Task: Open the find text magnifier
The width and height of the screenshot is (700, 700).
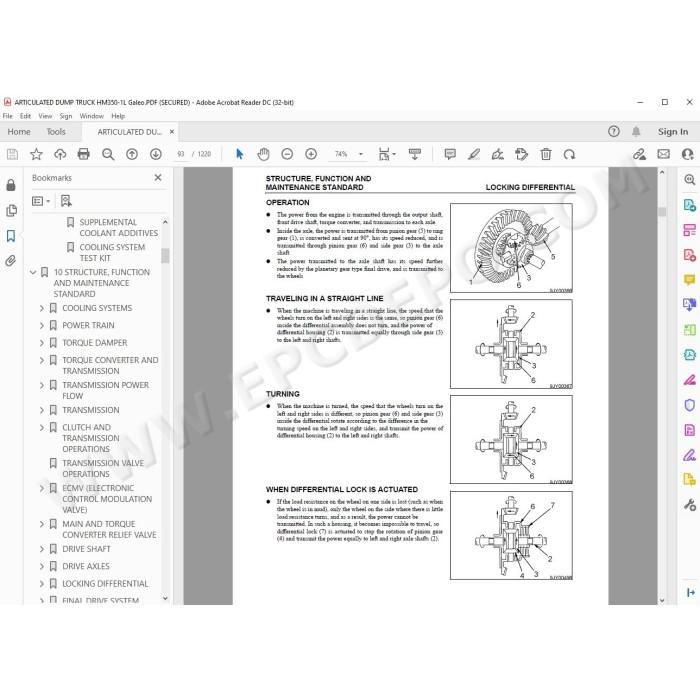Action: point(108,154)
